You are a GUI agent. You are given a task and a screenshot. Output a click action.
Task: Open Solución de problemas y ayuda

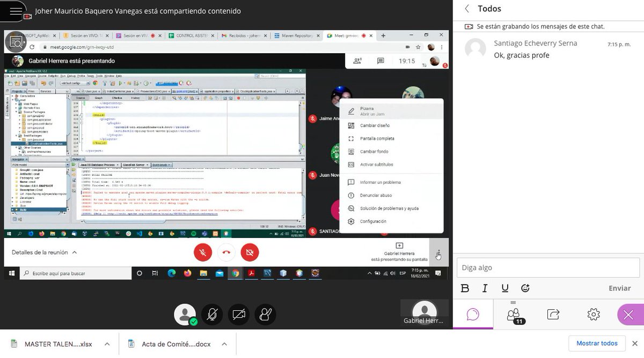pos(392,208)
